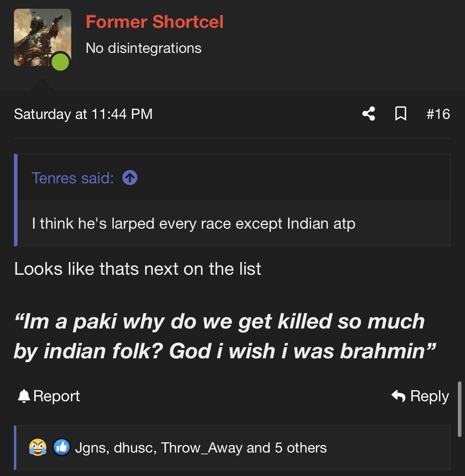Click the "Tenres said:" quote header

[72, 178]
